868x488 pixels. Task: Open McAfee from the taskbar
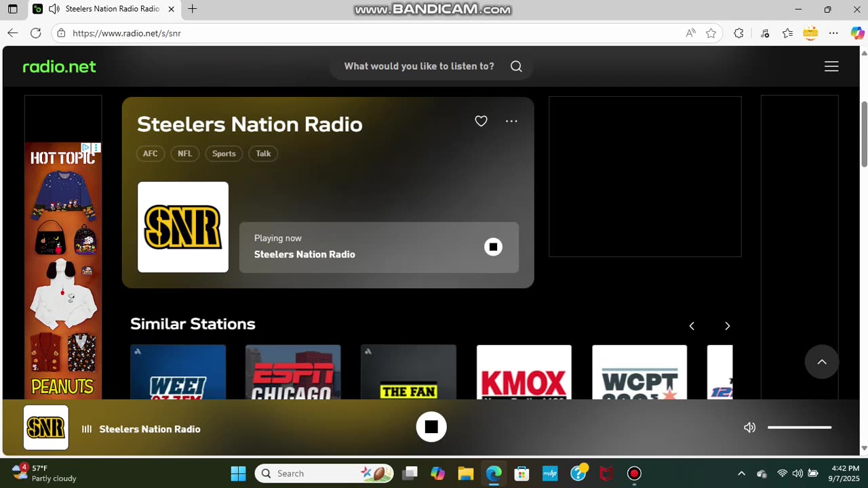tap(606, 473)
